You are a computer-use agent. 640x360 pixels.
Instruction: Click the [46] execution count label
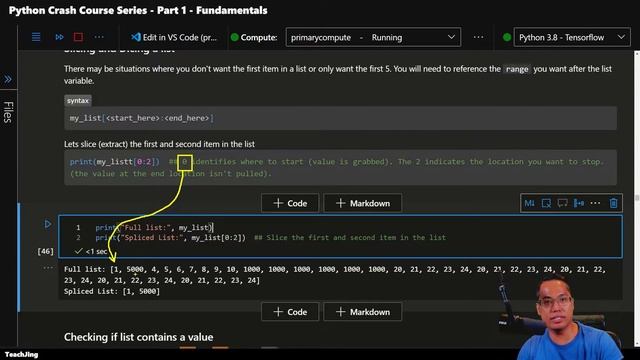tap(45, 251)
